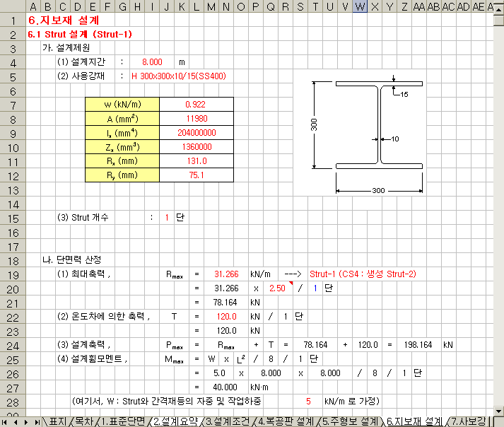504x427 pixels.
Task: Select the 7.사보강 sheet tab
Action: [469, 421]
